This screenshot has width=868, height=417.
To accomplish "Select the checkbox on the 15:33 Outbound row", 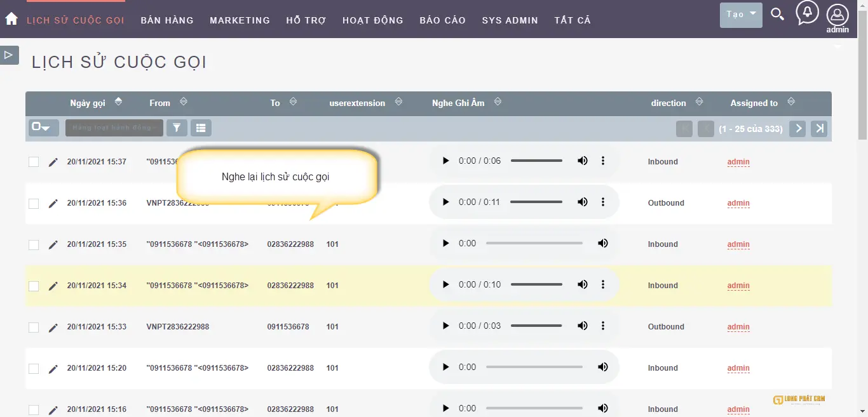I will point(34,327).
